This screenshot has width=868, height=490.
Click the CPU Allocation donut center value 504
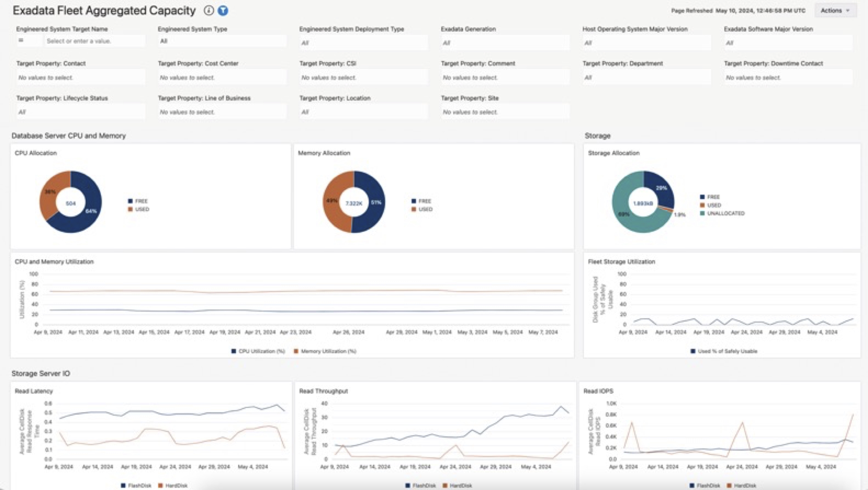pyautogui.click(x=71, y=203)
